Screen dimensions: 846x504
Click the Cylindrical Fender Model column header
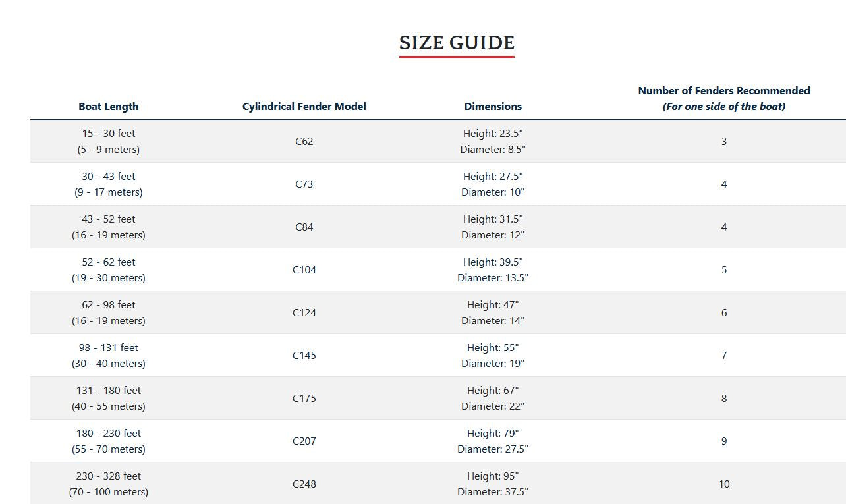[x=304, y=106]
